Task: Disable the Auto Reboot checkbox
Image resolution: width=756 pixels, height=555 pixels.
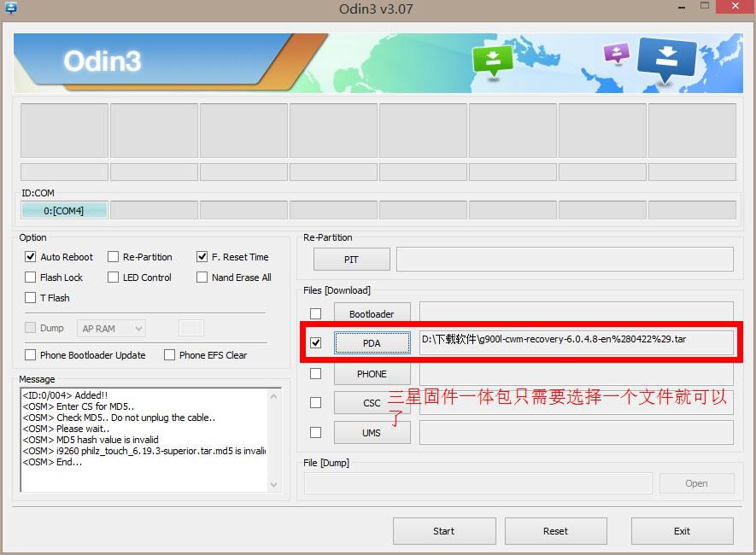Action: tap(31, 257)
